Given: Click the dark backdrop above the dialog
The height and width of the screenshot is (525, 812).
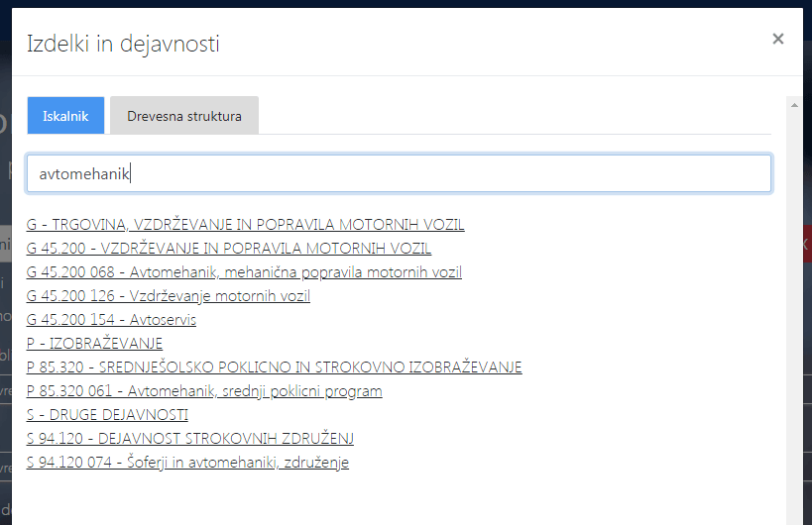Looking at the screenshot, I should pos(397,4).
